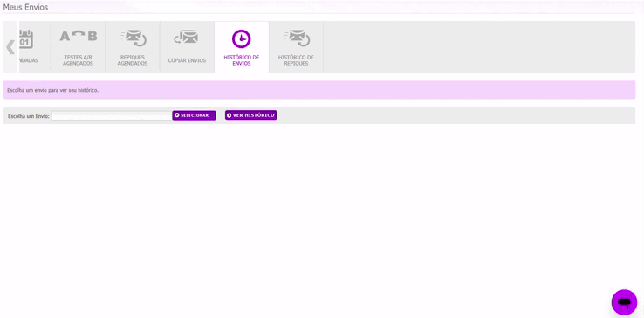Open the purple chat widget bubble
644x318 pixels.
(624, 302)
